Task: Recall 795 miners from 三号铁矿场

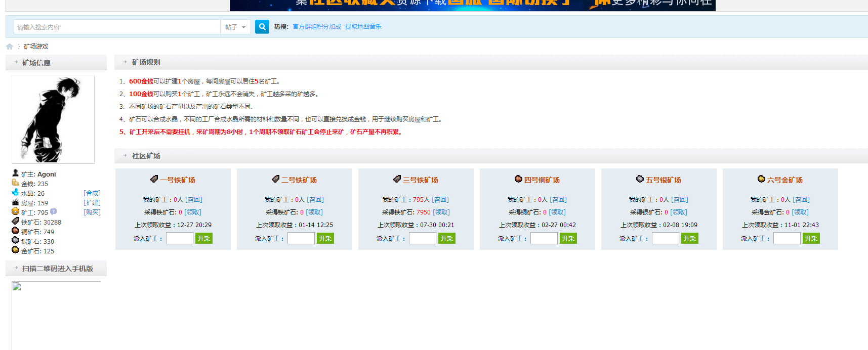Action: (440, 200)
